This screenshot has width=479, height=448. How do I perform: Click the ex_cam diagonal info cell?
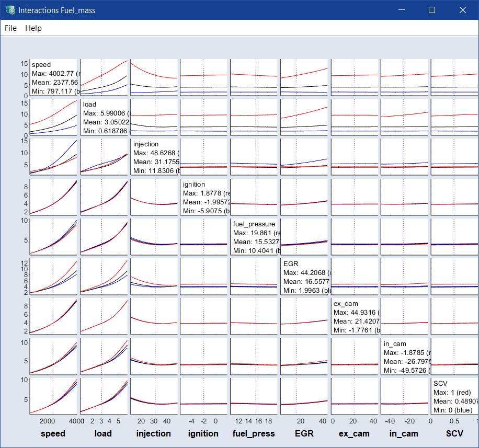click(355, 316)
